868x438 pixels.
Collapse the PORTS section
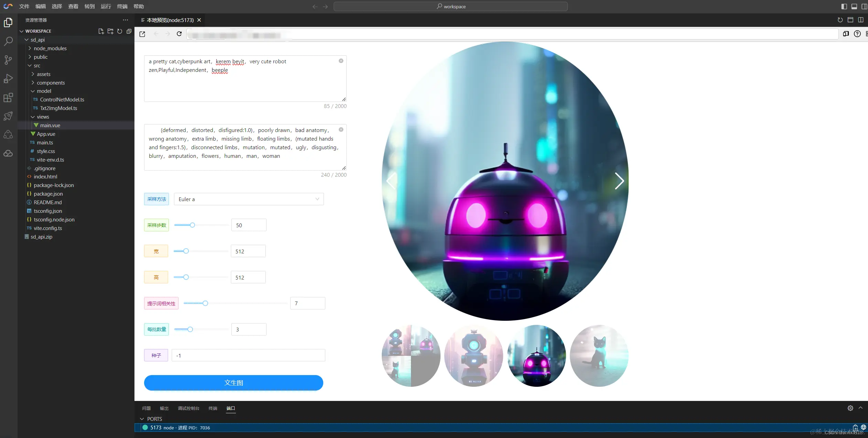coord(142,419)
